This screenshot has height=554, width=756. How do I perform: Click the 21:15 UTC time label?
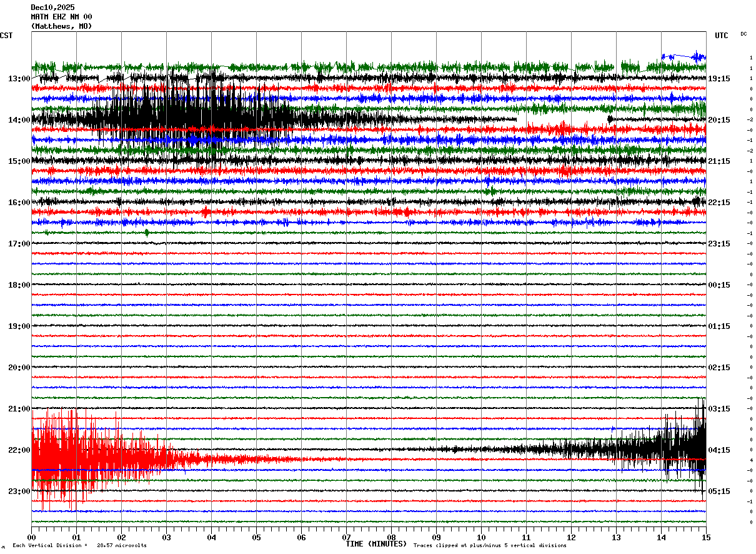tap(719, 161)
